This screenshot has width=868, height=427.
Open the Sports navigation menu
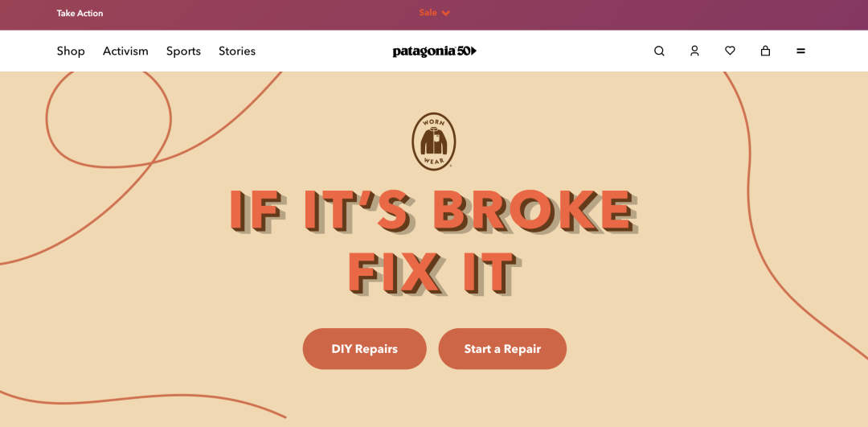coord(183,51)
